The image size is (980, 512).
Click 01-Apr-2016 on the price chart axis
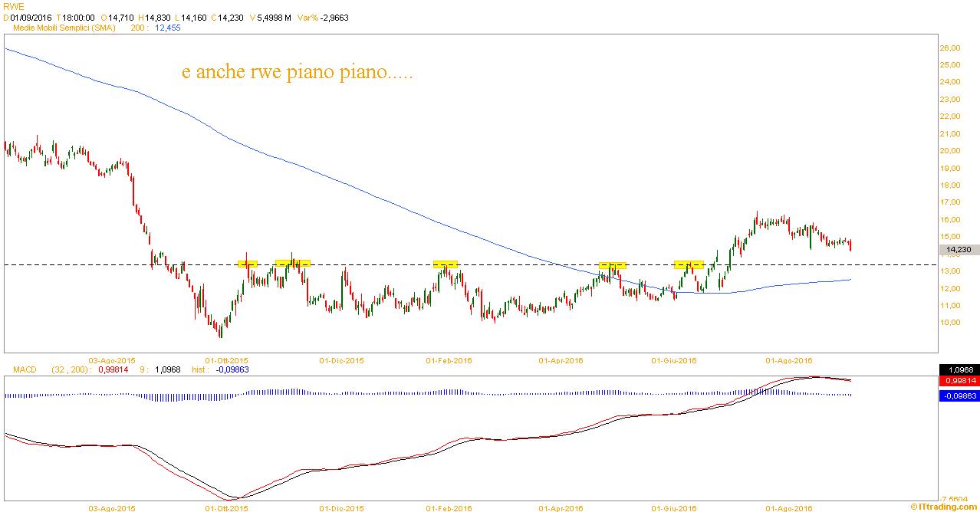click(561, 359)
